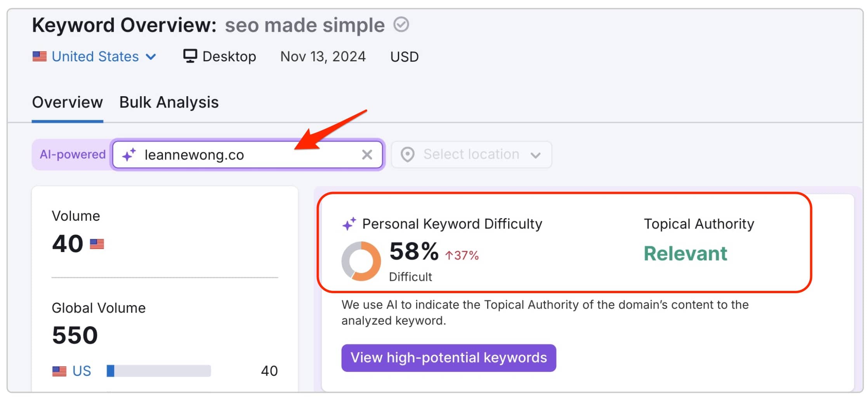Click the red 37% increase indicator
The image size is (868, 401).
click(x=462, y=256)
